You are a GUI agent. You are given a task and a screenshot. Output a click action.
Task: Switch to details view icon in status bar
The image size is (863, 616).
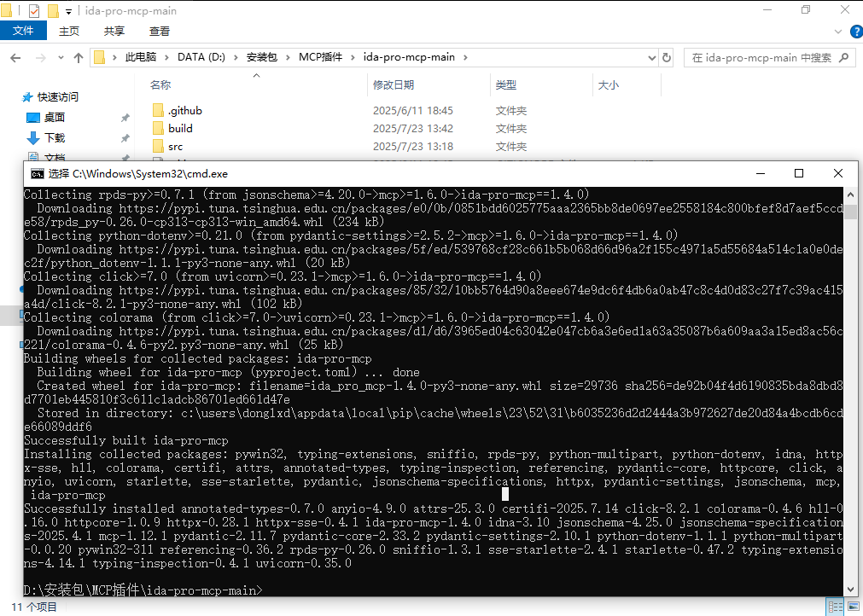coord(834,607)
